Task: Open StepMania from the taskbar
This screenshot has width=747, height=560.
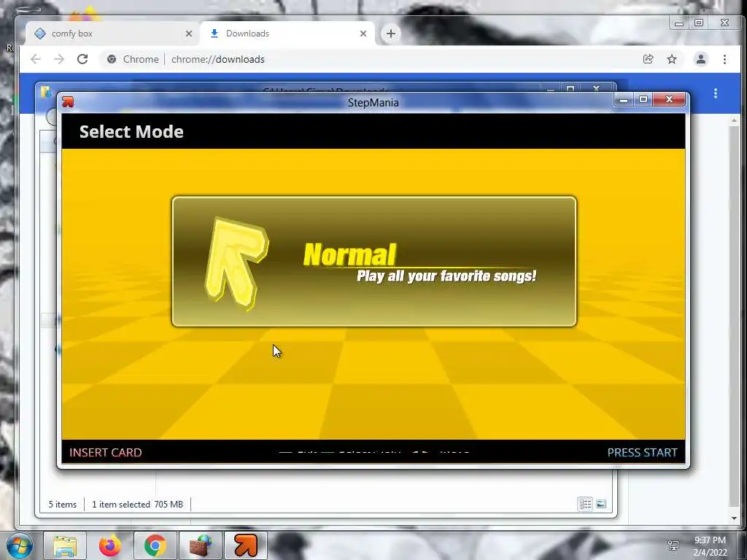Action: [246, 545]
